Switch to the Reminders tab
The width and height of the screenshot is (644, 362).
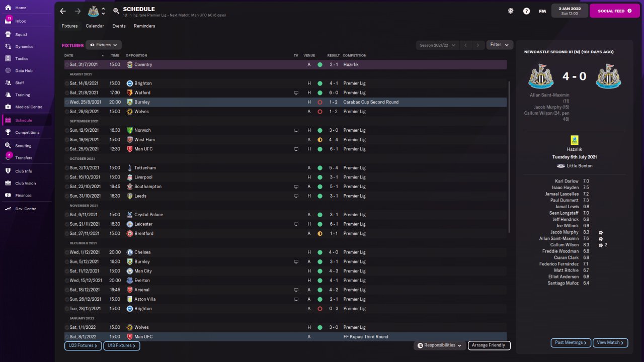pos(144,26)
